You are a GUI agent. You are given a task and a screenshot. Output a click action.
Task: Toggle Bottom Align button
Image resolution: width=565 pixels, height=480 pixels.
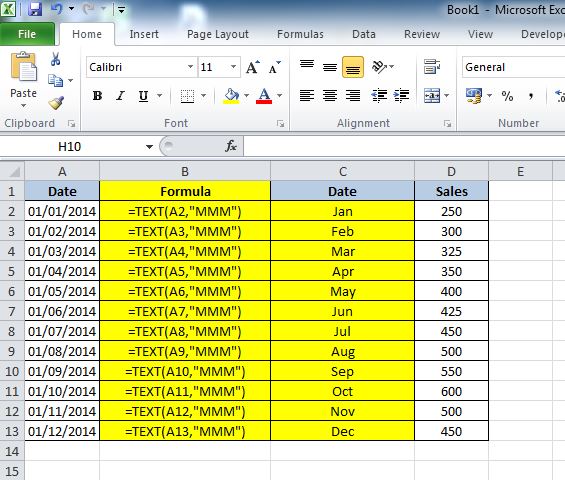click(353, 67)
